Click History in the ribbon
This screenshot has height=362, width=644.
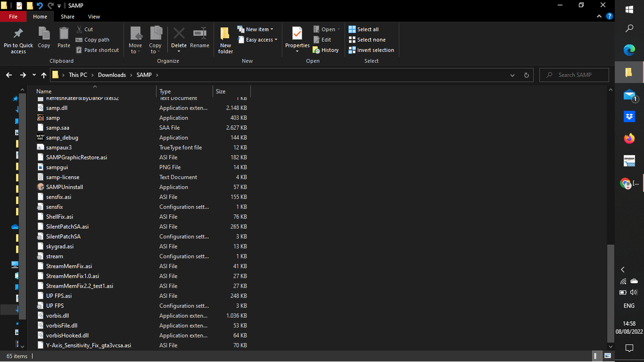(x=326, y=50)
